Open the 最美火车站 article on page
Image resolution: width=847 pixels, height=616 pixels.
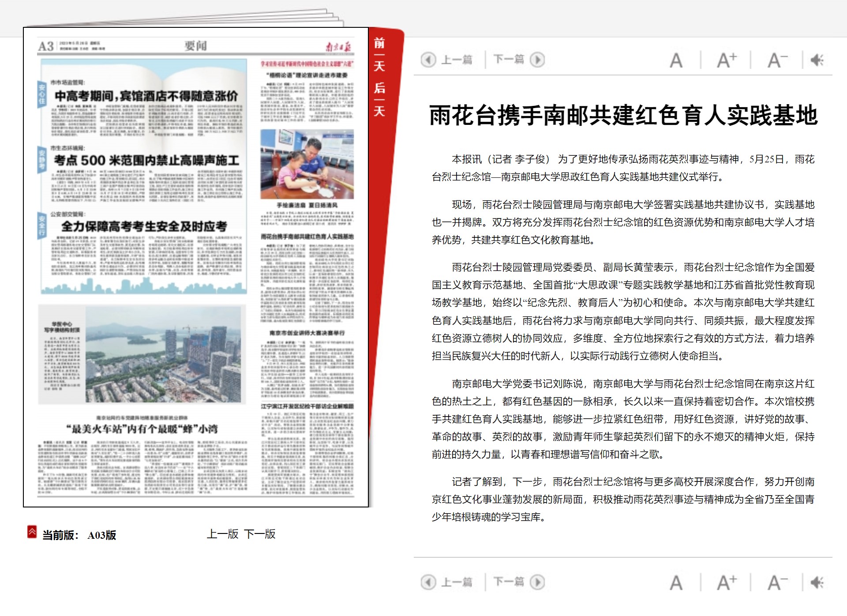coord(142,428)
